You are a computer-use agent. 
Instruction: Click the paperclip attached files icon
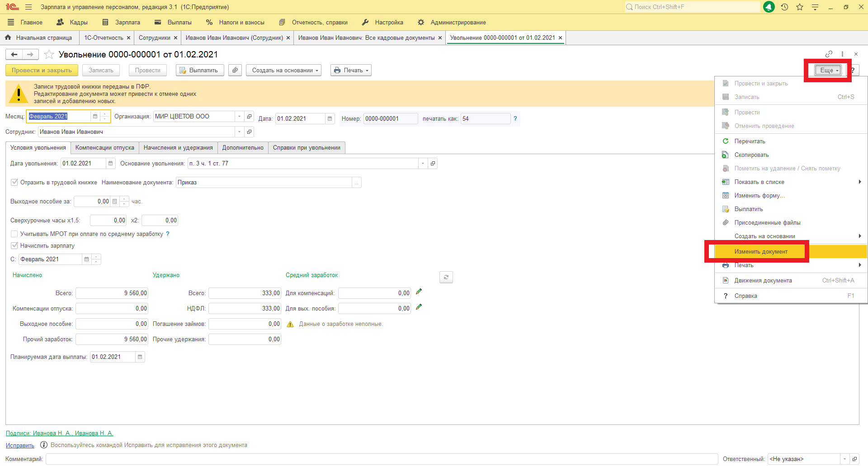(x=235, y=71)
